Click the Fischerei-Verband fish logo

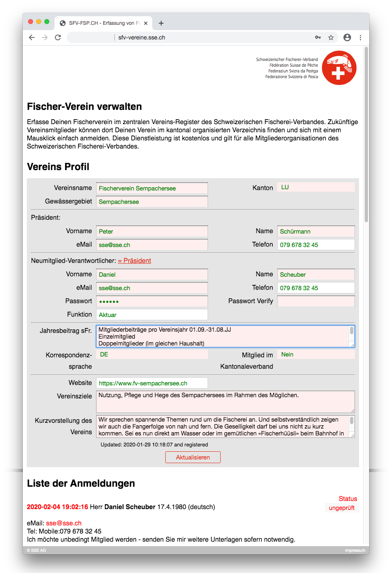point(339,68)
